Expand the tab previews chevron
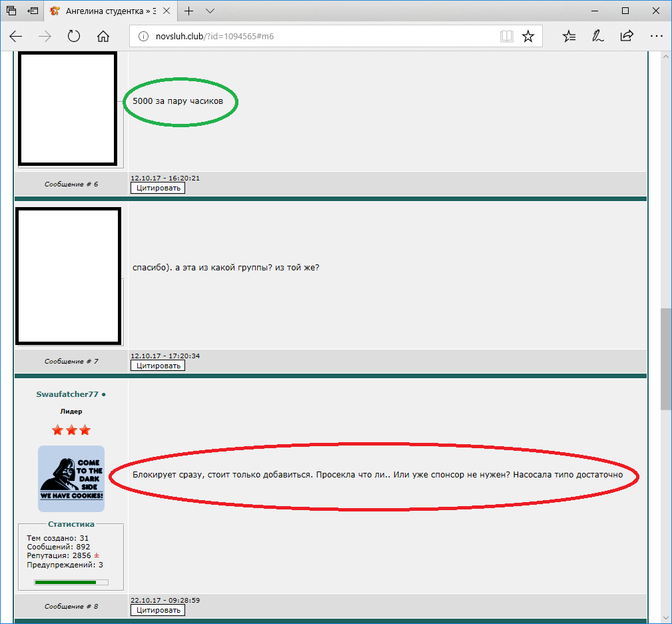This screenshot has height=624, width=672. (210, 11)
